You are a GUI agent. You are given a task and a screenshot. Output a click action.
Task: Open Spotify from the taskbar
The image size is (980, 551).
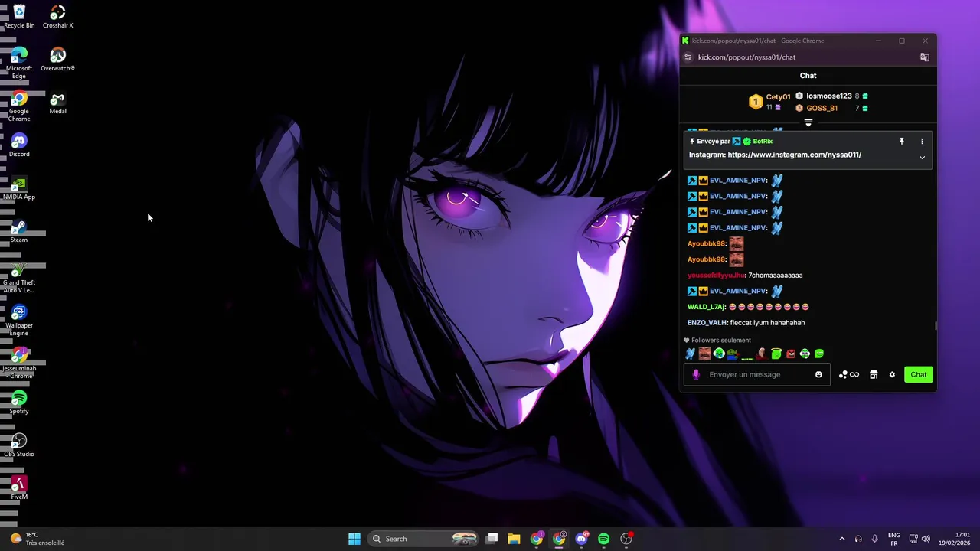click(x=604, y=539)
